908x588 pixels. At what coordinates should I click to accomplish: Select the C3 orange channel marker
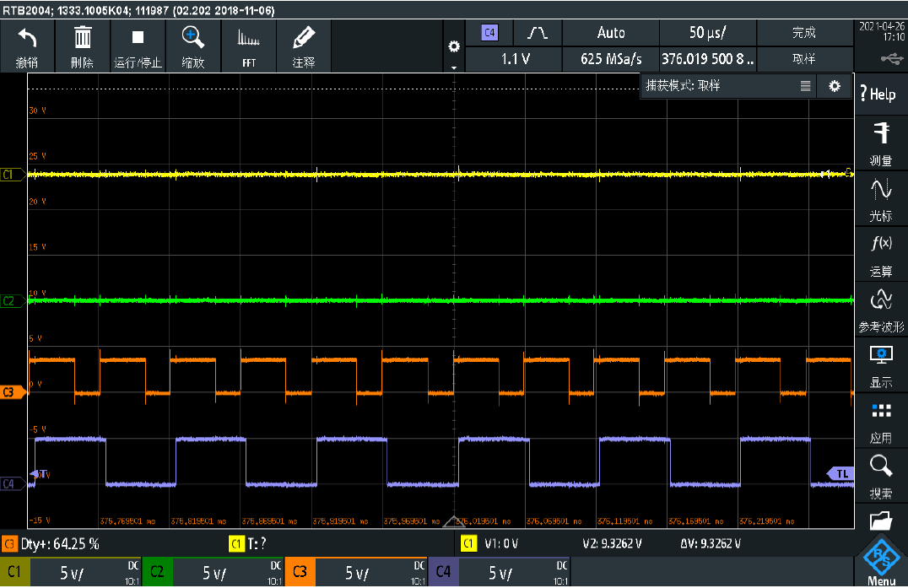[12, 392]
